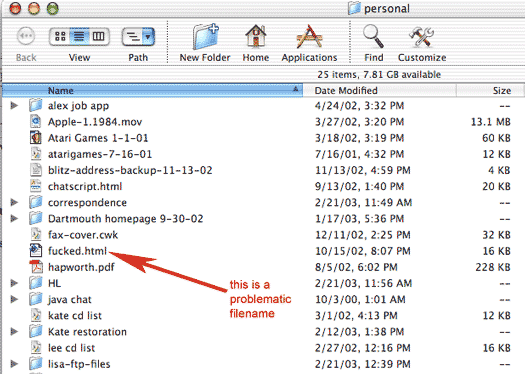Select the lisa-ftp-files folder icon
525x374 pixels.
tap(35, 364)
